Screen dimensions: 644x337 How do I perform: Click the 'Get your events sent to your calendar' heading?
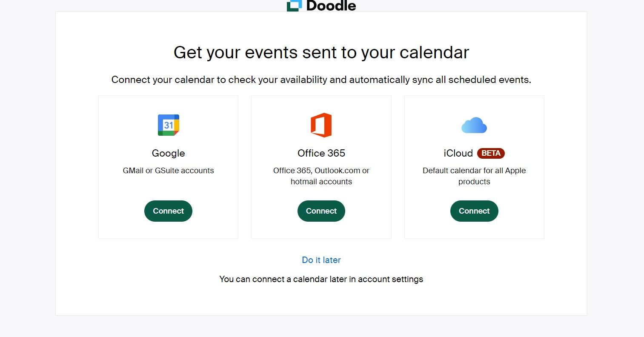[321, 52]
